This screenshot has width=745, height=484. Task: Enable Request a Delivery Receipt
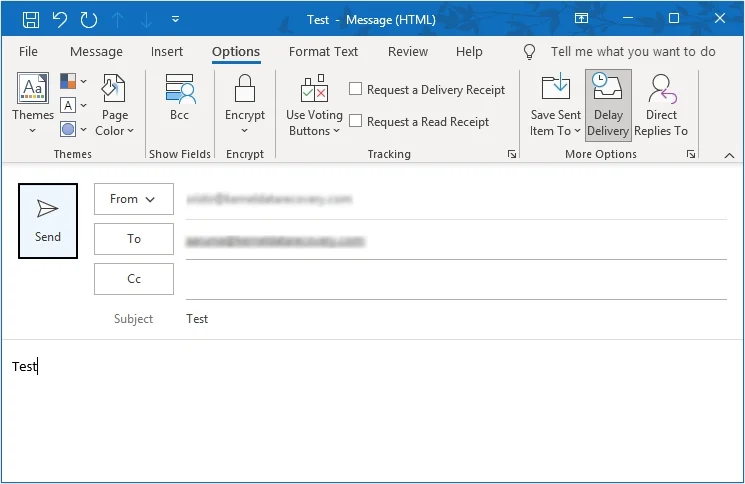(355, 89)
